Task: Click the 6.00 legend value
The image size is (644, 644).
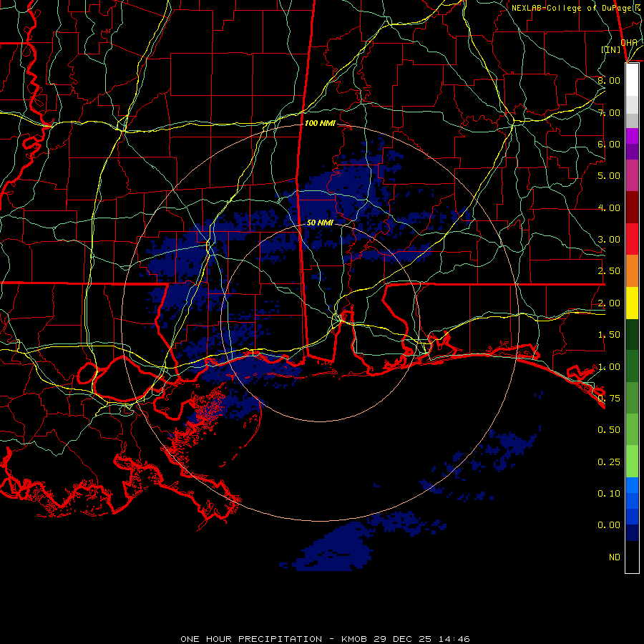Action: click(x=609, y=144)
